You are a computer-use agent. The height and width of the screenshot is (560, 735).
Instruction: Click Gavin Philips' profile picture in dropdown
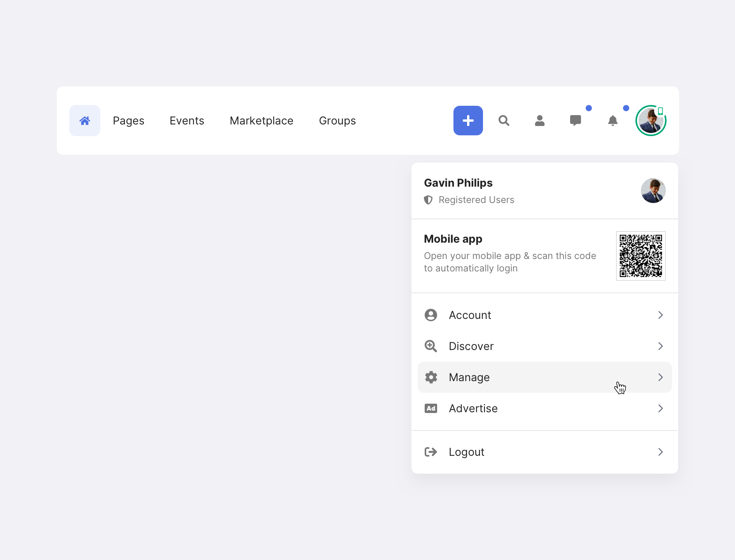click(653, 191)
